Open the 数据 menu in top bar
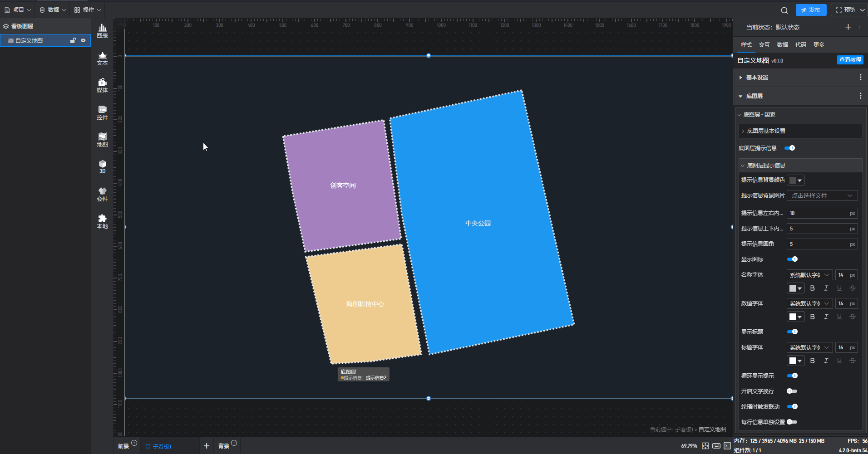Image resolution: width=868 pixels, height=454 pixels. click(x=53, y=10)
